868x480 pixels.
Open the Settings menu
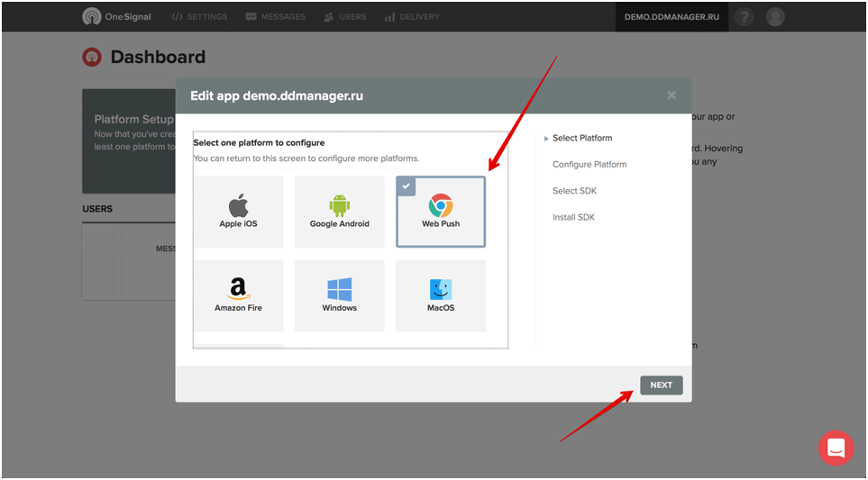pyautogui.click(x=199, y=17)
